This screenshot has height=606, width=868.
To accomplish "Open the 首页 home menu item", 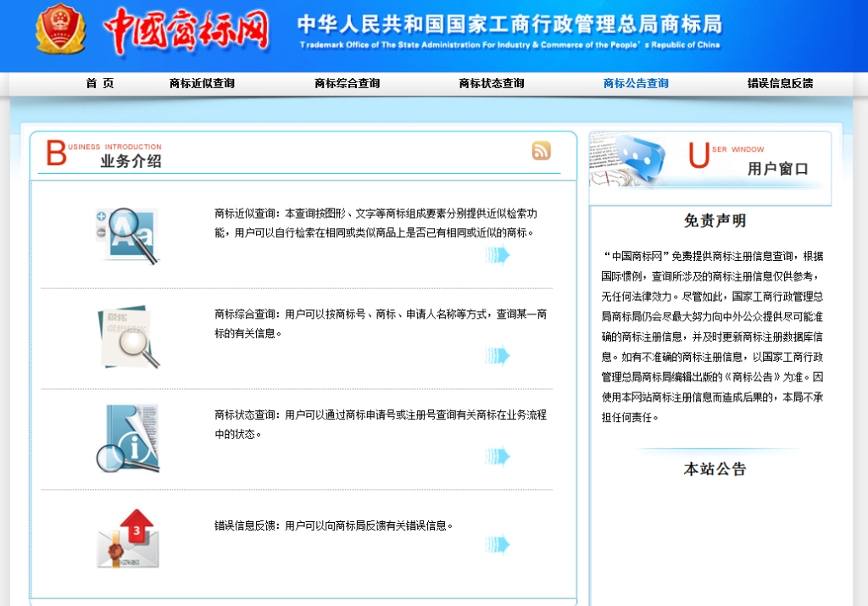I will [x=99, y=83].
